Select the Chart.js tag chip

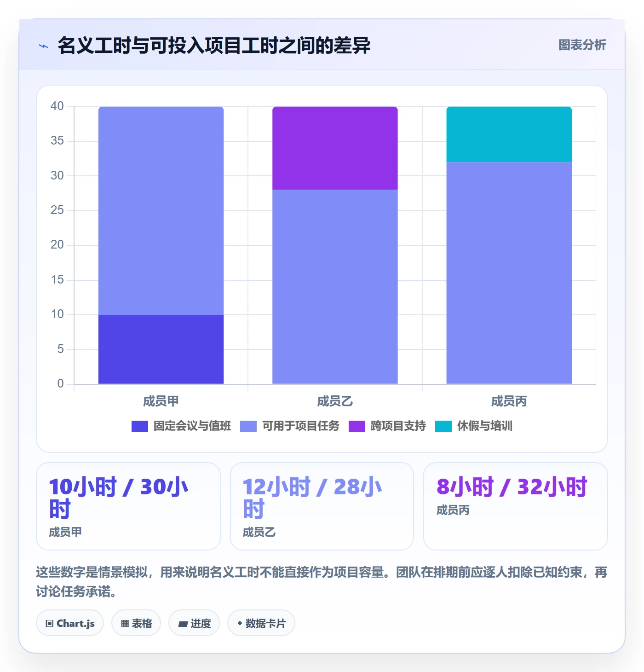(70, 623)
